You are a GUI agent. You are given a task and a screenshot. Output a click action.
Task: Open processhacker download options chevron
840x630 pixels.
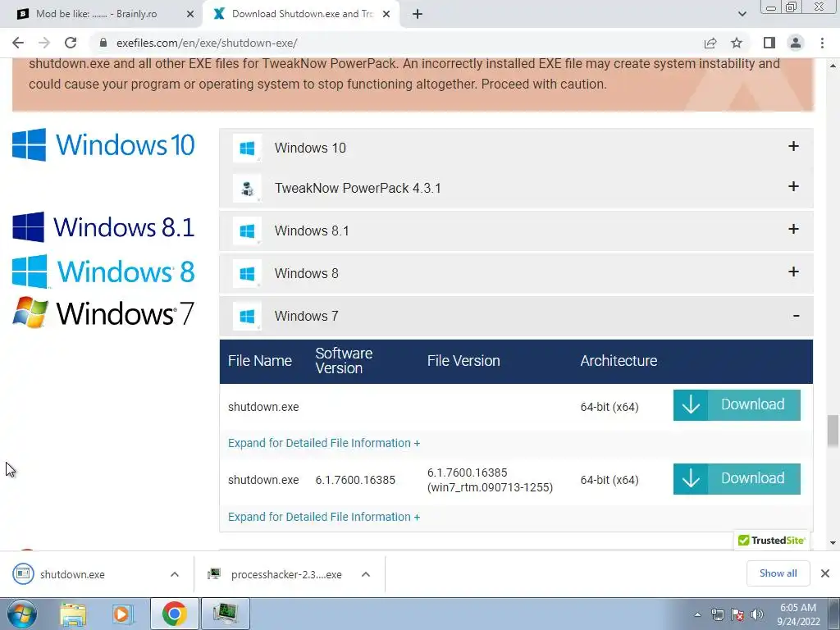coord(366,574)
